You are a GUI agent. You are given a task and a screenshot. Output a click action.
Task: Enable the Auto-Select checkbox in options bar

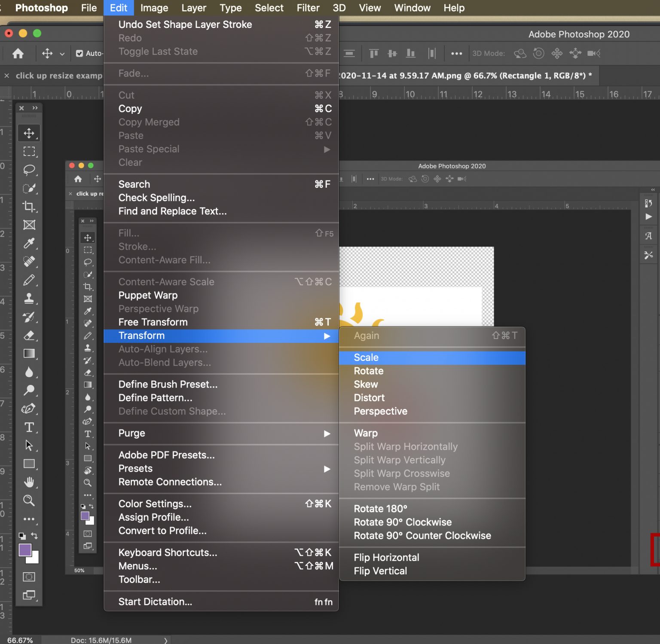[79, 53]
